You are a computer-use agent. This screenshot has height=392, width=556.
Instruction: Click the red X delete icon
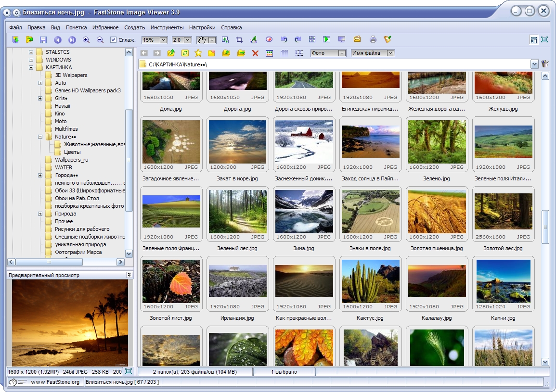(255, 53)
